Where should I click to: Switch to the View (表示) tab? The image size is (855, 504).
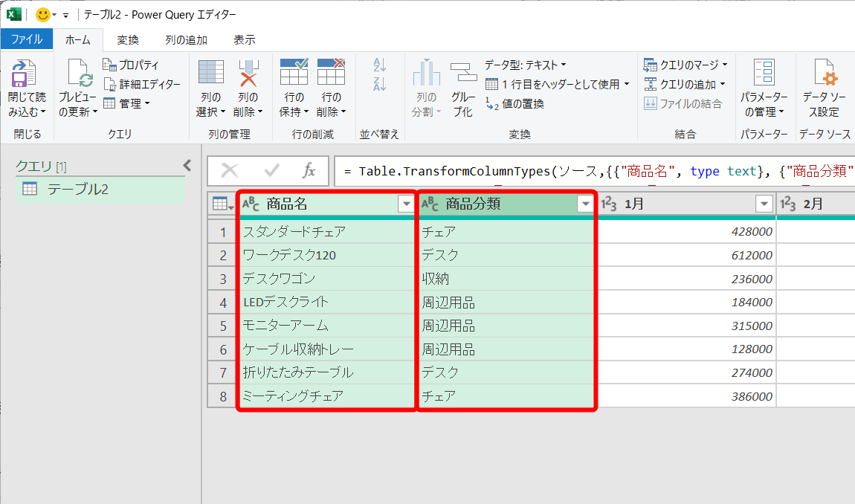(245, 40)
